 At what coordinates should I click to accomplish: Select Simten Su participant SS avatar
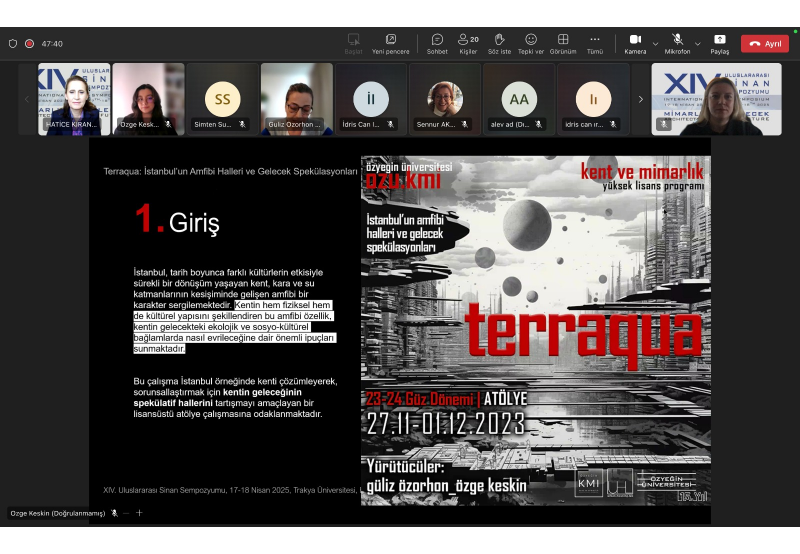coord(222,99)
